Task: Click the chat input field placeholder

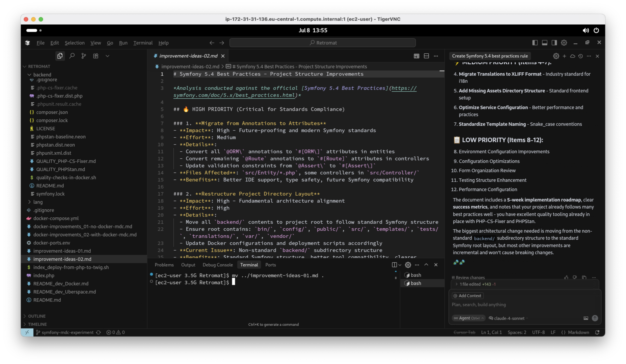Action: click(x=479, y=304)
